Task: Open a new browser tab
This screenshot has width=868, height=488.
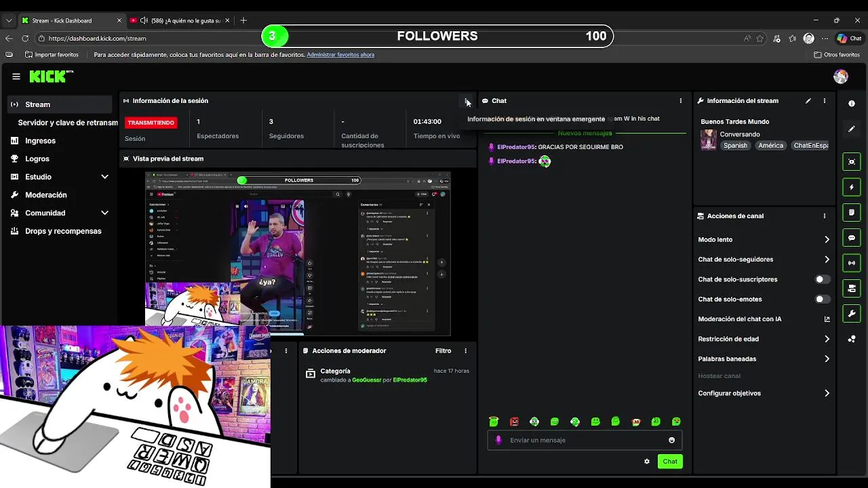Action: (243, 21)
